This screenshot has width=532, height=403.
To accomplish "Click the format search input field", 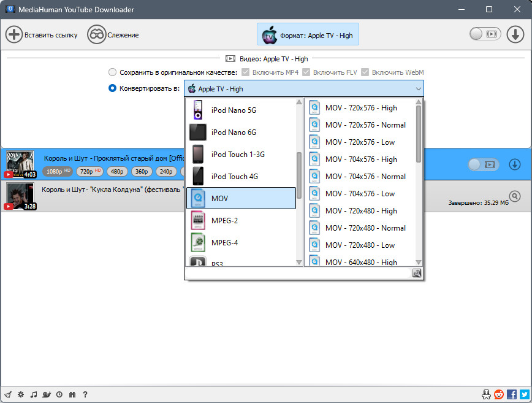I will pos(298,273).
